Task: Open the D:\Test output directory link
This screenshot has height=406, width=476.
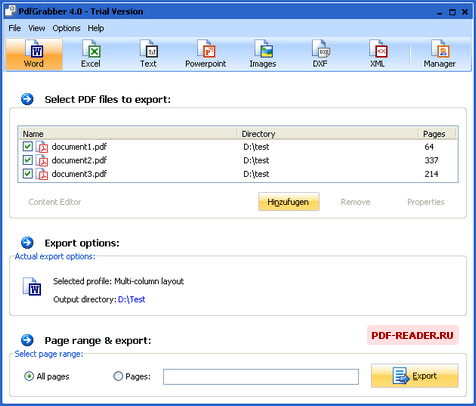Action: 132,299
